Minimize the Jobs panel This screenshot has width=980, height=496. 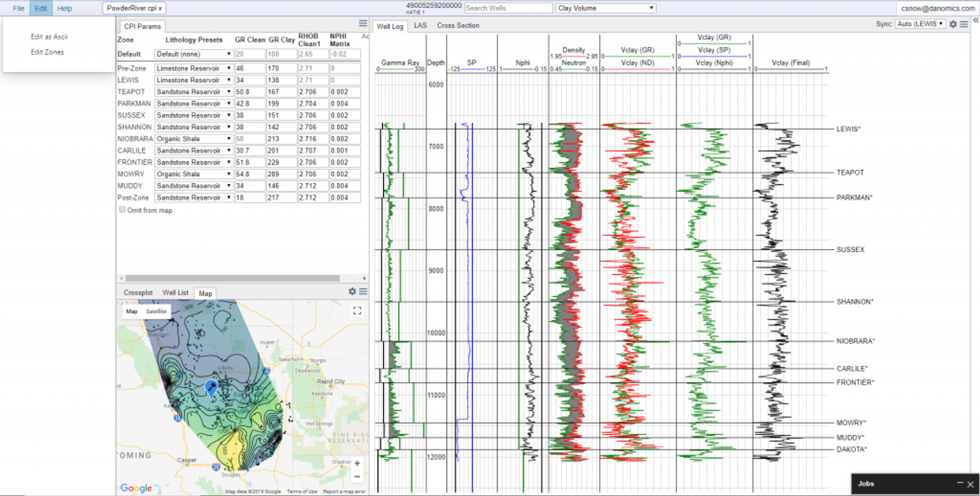pyautogui.click(x=960, y=483)
